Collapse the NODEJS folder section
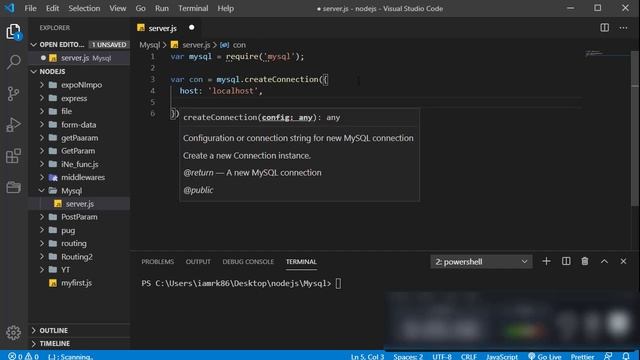The width and height of the screenshot is (640, 360). click(34, 71)
